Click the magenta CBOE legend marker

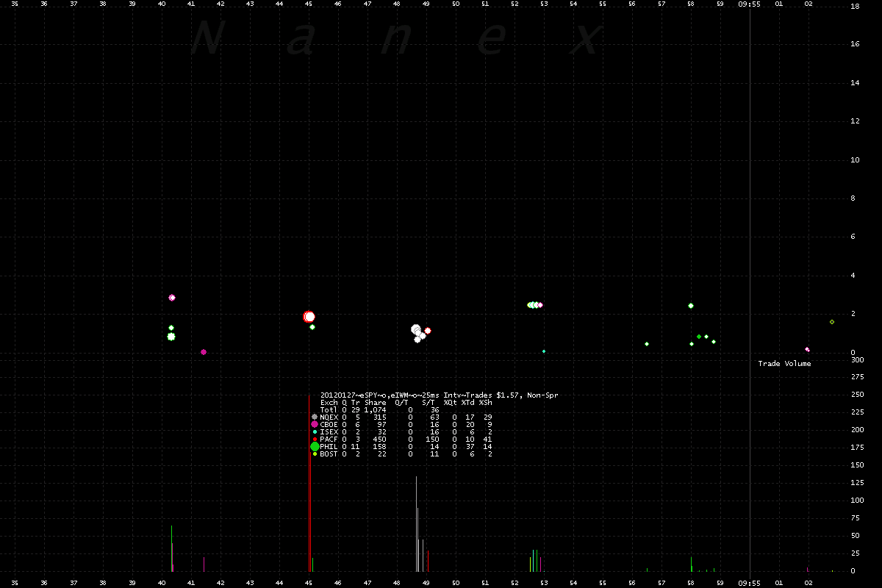pyautogui.click(x=315, y=424)
